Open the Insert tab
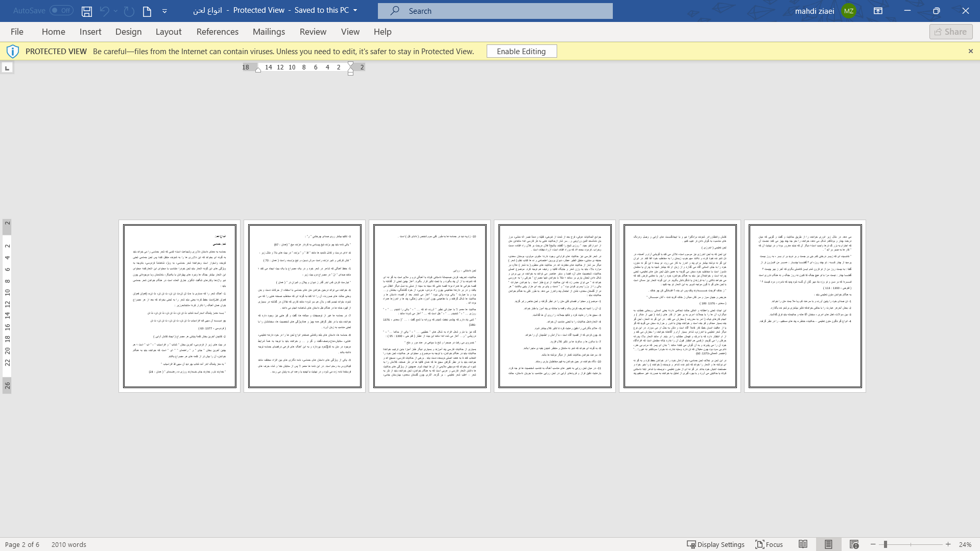The width and height of the screenshot is (980, 551). pyautogui.click(x=90, y=32)
